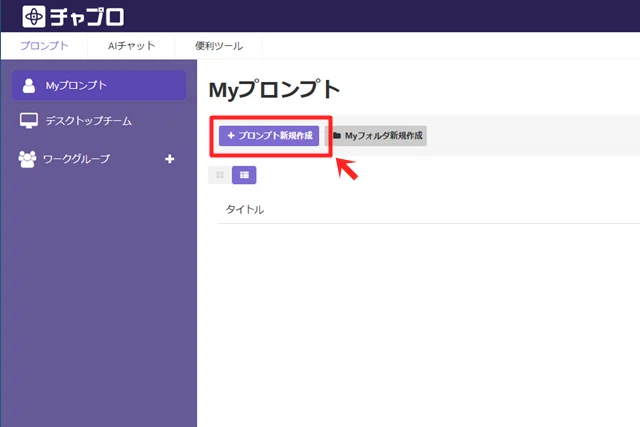
Task: Click the タイトル column header
Action: pyautogui.click(x=245, y=210)
